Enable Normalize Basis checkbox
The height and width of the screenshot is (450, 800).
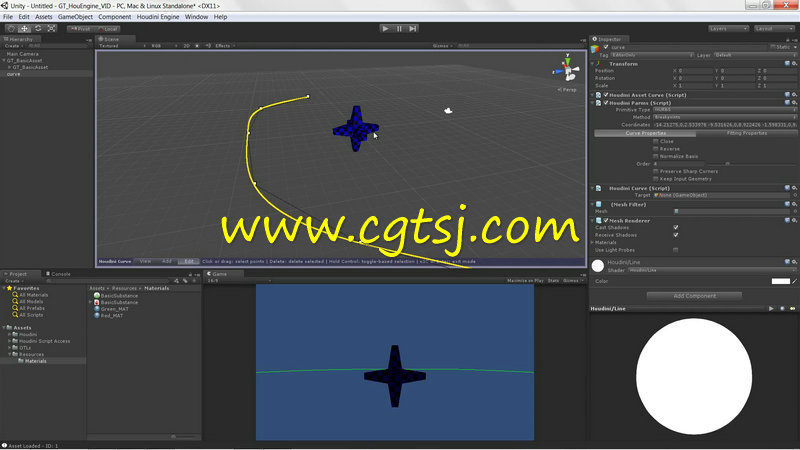point(656,157)
